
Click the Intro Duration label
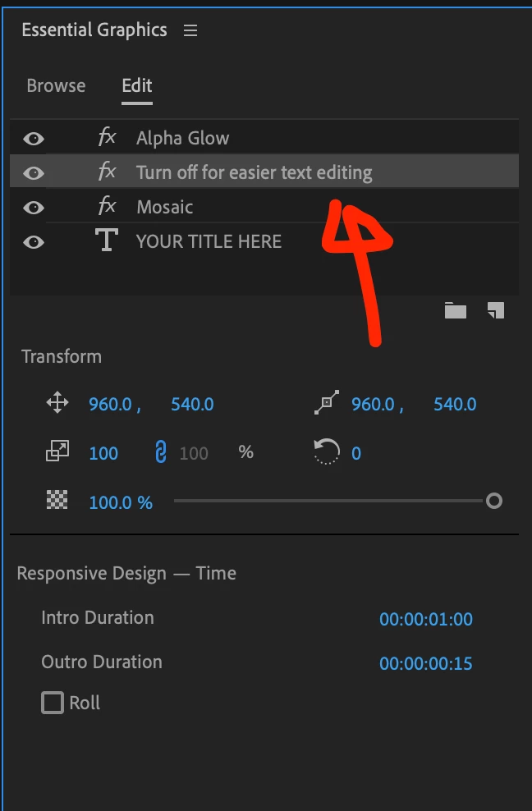point(98,617)
